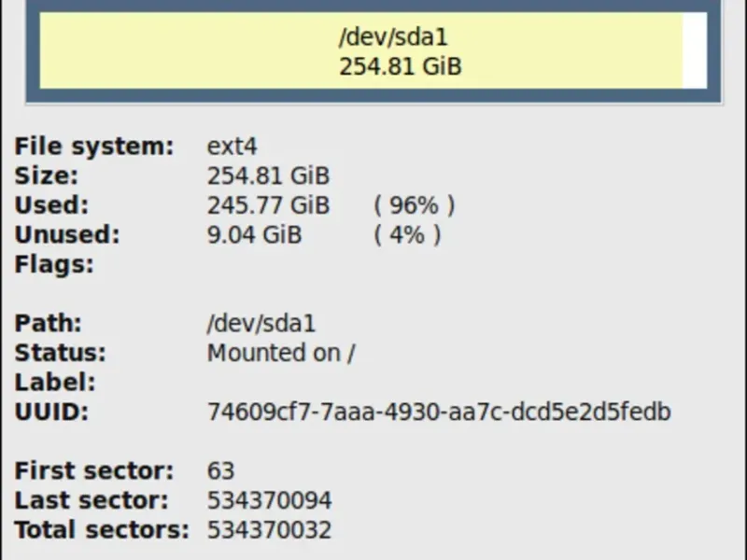Select the Last sector value 534370094

(269, 500)
